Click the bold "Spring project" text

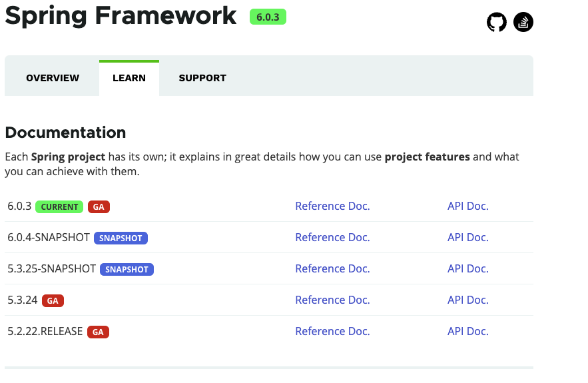click(x=68, y=157)
